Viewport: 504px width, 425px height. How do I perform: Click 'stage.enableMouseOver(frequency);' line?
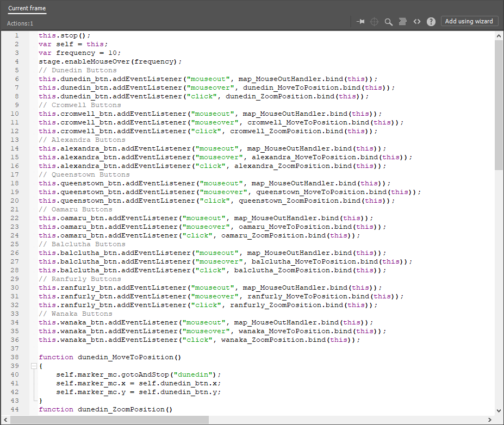(110, 61)
